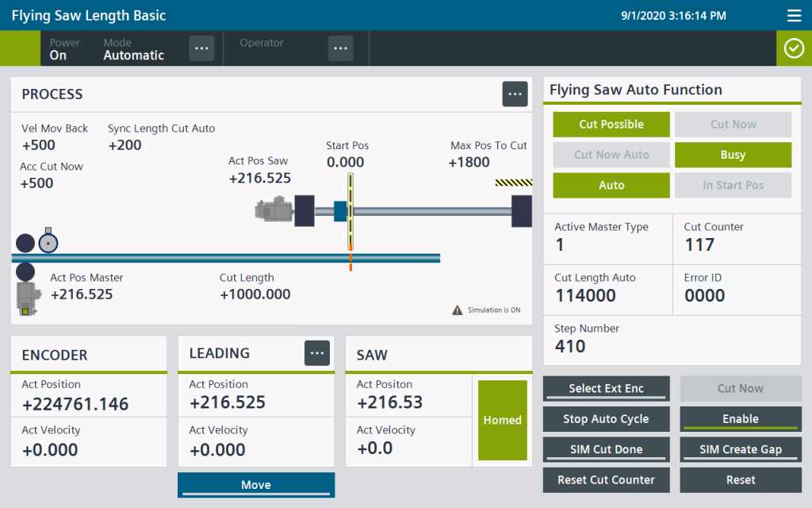Select the Cut Length value field
The image size is (812, 508).
point(255,294)
